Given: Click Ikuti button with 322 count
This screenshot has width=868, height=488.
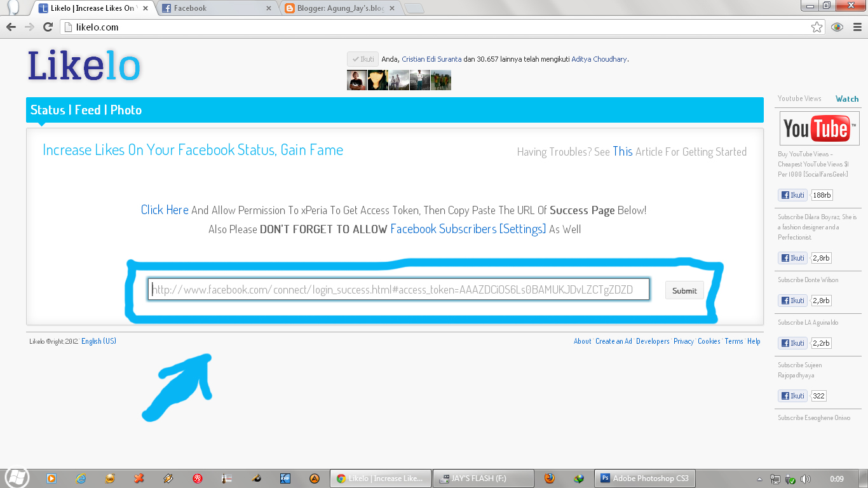Looking at the screenshot, I should (x=792, y=396).
